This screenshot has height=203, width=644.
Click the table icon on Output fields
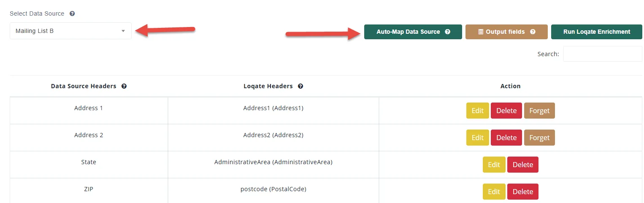481,32
